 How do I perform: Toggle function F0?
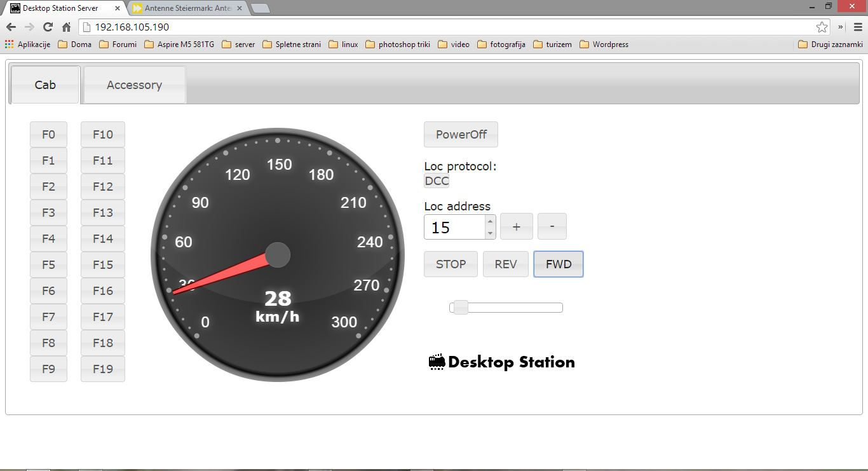(x=48, y=135)
